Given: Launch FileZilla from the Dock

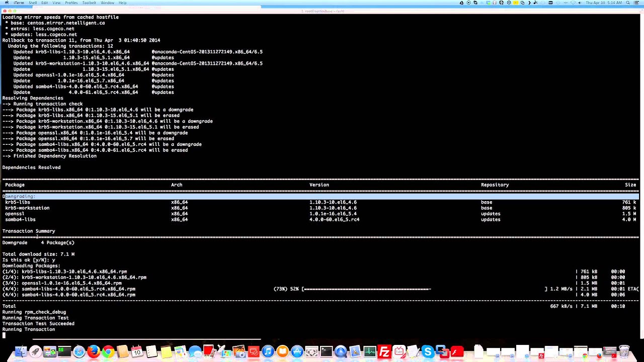Looking at the screenshot, I should coord(384,351).
